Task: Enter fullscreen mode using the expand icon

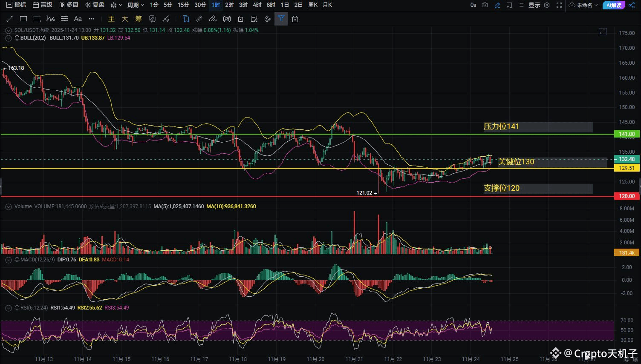Action: pos(559,5)
